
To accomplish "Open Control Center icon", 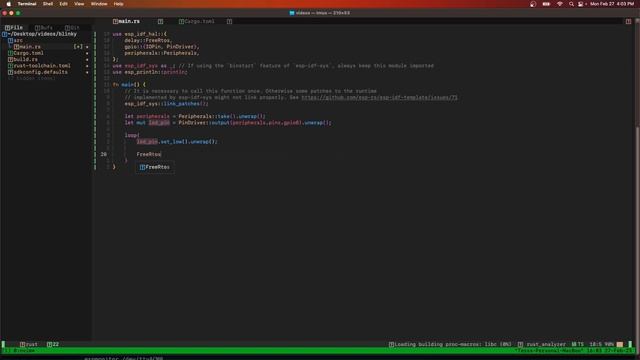I will click(580, 4).
